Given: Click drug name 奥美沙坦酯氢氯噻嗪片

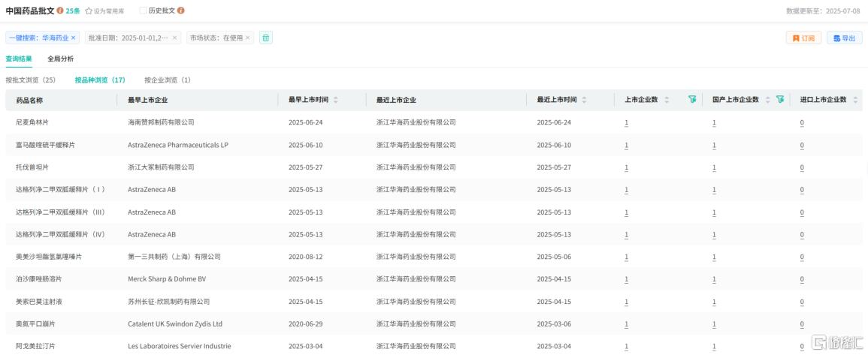Looking at the screenshot, I should pos(49,257).
